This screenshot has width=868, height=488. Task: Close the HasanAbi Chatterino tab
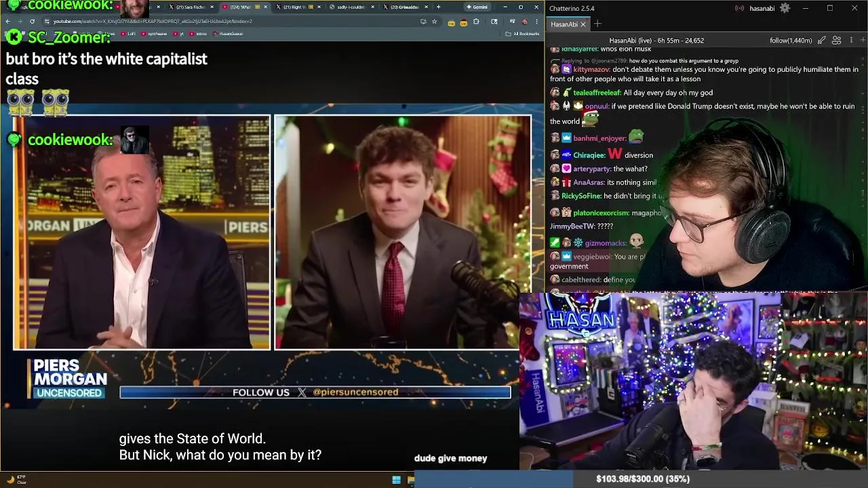(x=583, y=24)
